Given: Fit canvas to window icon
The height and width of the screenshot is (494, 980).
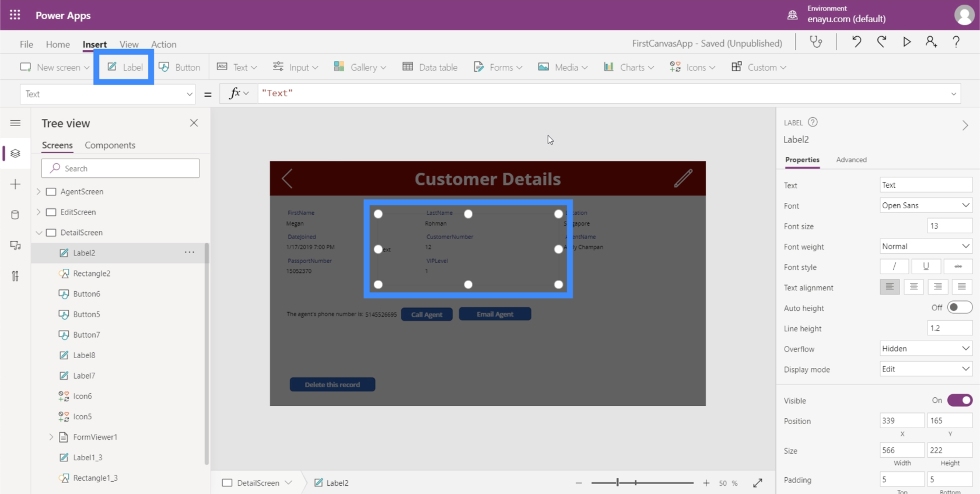Looking at the screenshot, I should (758, 483).
